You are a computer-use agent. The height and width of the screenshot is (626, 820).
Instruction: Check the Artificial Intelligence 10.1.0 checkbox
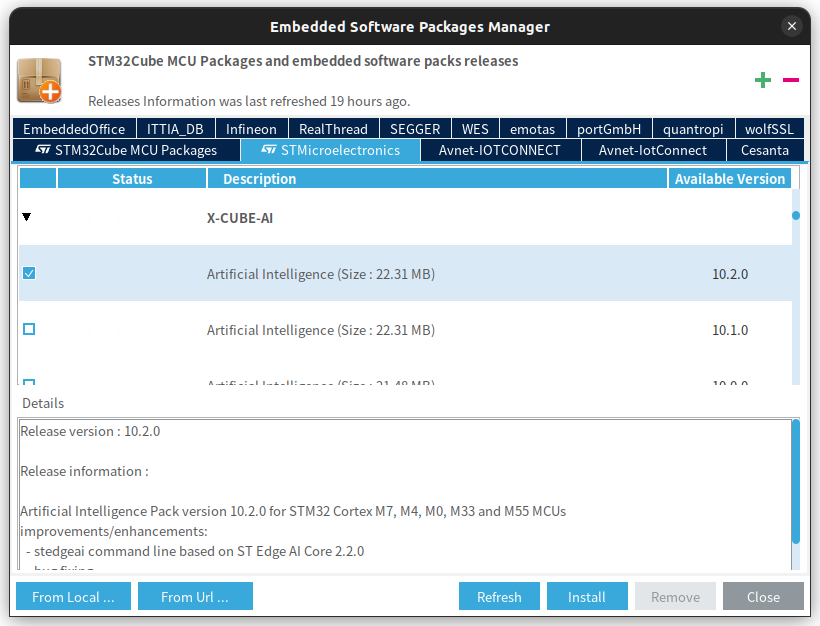tap(29, 329)
